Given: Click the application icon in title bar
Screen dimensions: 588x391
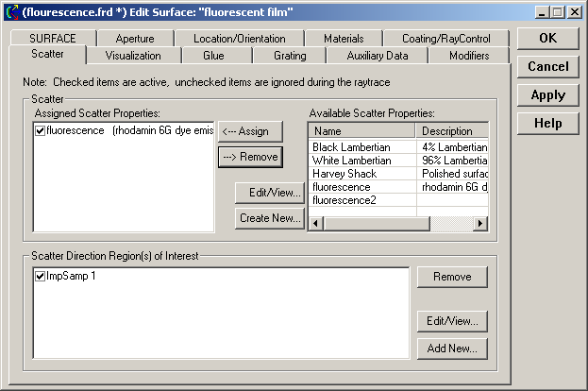Looking at the screenshot, I should click(x=11, y=12).
